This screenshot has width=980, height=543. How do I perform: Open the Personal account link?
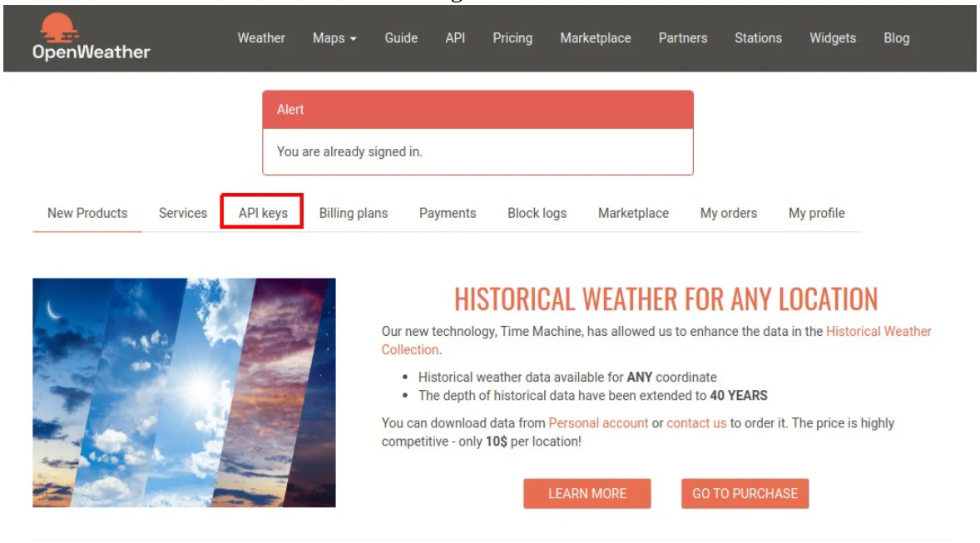pos(598,423)
